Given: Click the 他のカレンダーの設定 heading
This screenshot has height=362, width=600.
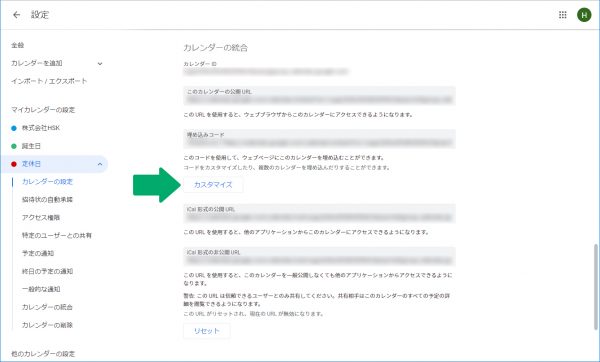Looking at the screenshot, I should point(43,354).
